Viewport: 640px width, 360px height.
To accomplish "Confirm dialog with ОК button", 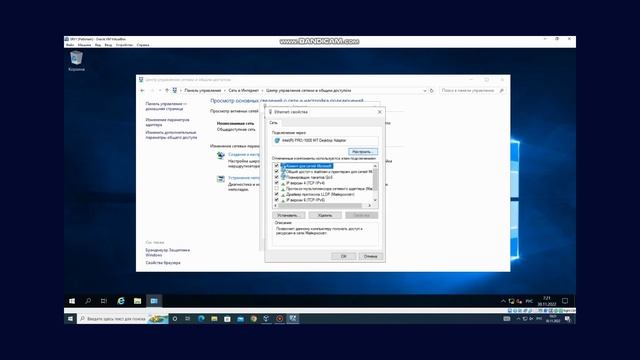I will click(344, 256).
